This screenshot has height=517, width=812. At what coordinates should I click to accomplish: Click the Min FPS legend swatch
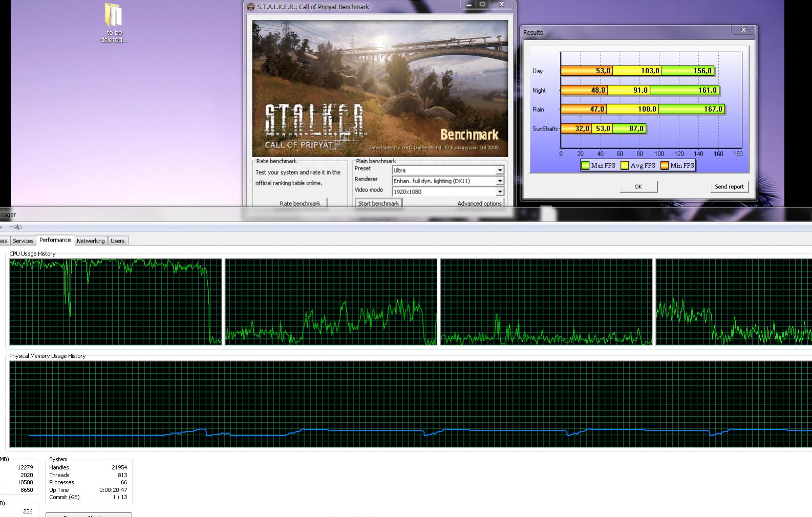pos(665,165)
